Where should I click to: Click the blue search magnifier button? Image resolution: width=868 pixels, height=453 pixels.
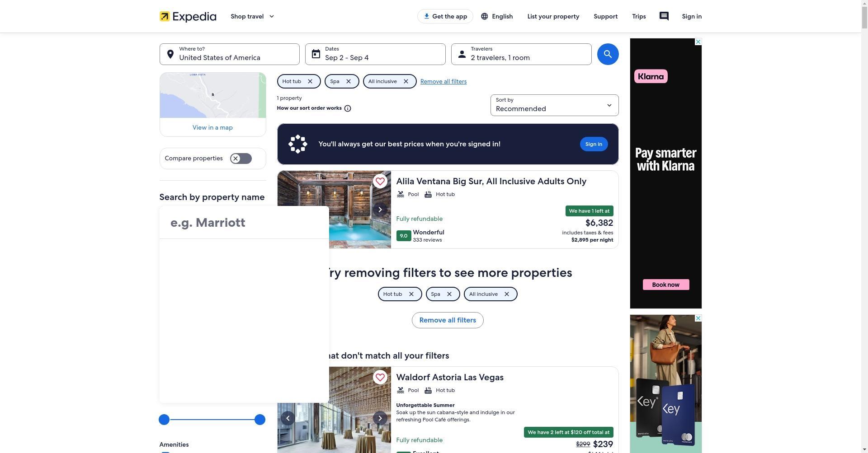(x=608, y=54)
